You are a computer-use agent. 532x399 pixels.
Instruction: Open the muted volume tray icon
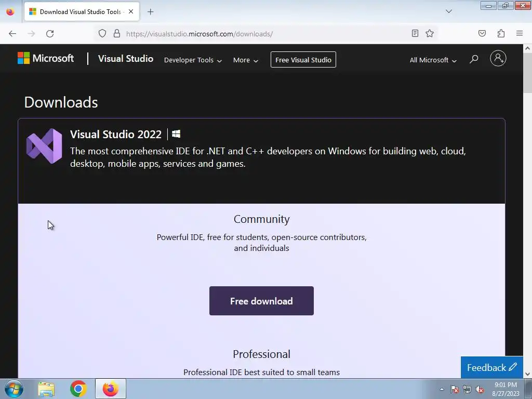coord(480,389)
